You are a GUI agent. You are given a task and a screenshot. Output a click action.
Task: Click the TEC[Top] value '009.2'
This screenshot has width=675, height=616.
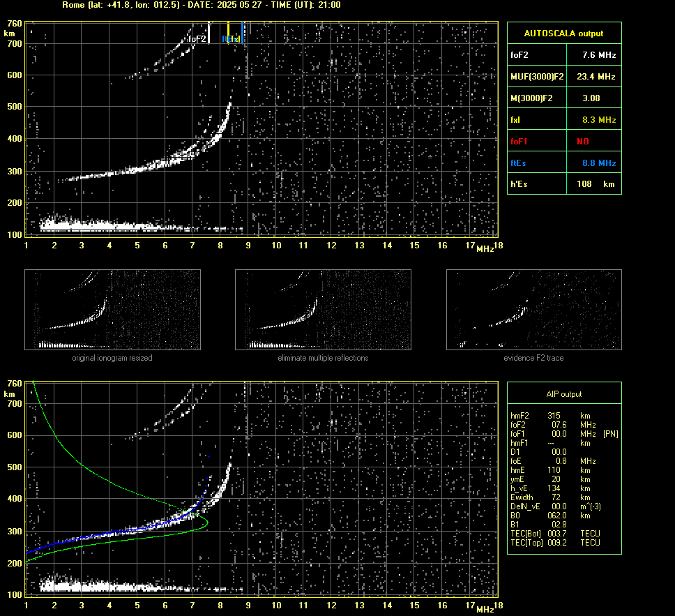pyautogui.click(x=557, y=542)
